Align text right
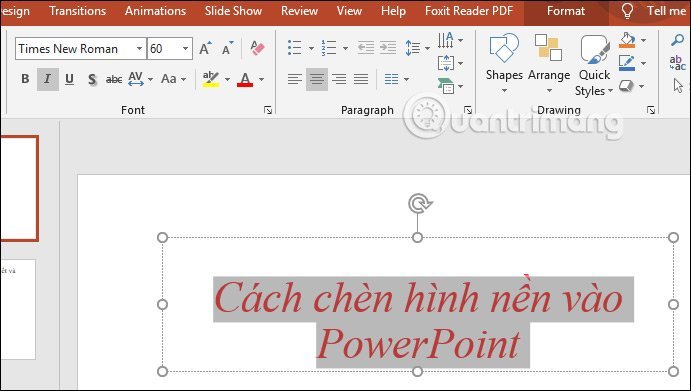Image resolution: width=691 pixels, height=391 pixels. tap(338, 79)
